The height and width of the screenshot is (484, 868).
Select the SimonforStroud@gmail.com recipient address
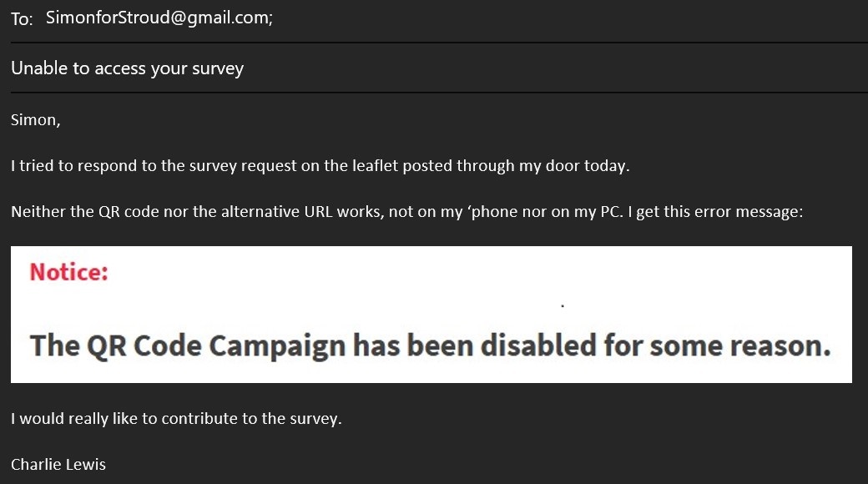159,18
